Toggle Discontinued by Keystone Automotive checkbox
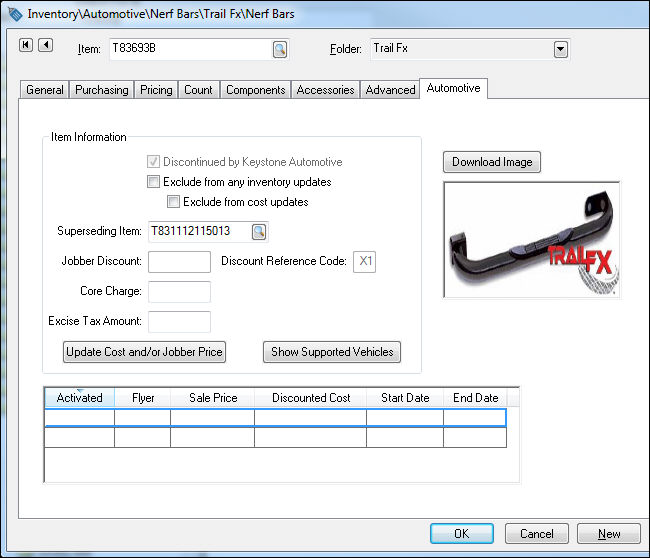 [153, 162]
